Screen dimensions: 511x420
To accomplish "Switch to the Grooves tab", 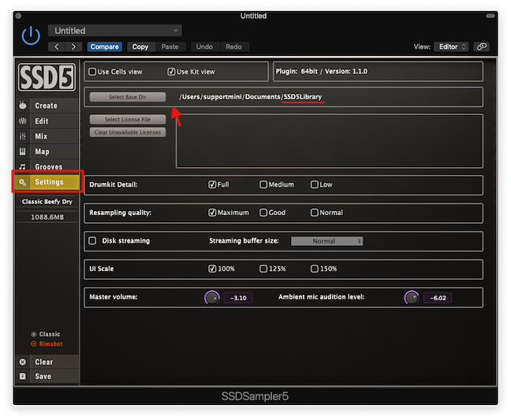I will [47, 167].
